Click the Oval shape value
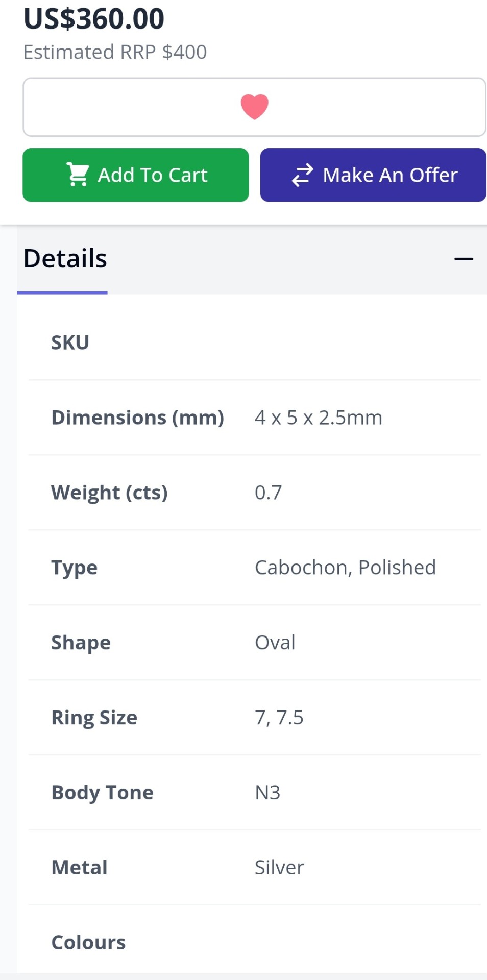This screenshot has height=980, width=487. [275, 643]
